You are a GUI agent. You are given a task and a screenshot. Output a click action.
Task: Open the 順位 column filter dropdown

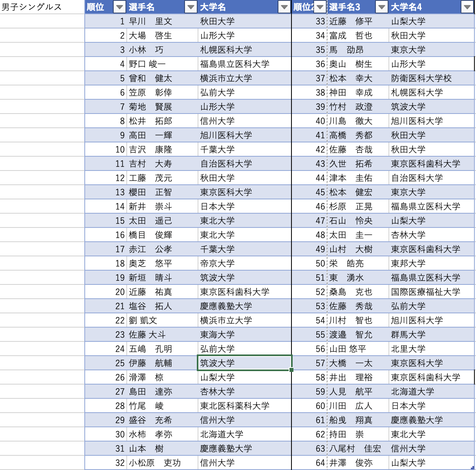[119, 7]
